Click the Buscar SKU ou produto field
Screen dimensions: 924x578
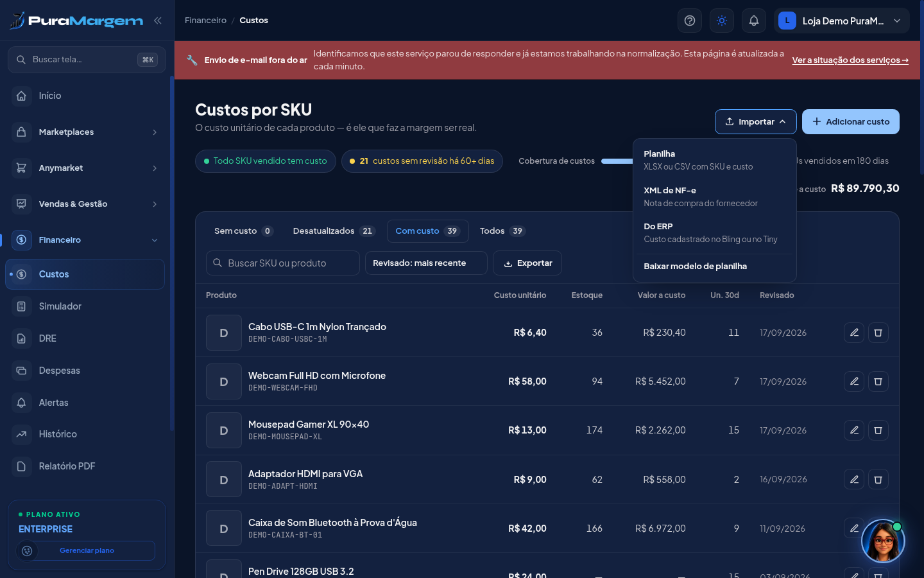[283, 263]
